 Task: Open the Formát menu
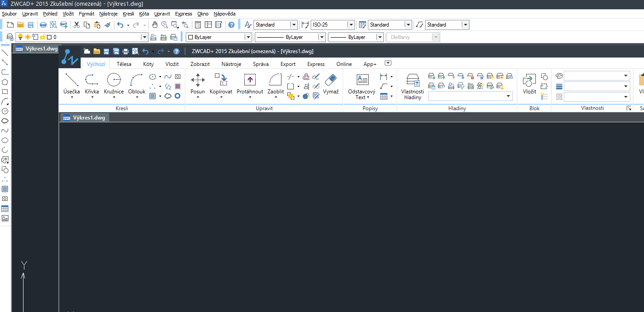(86, 14)
